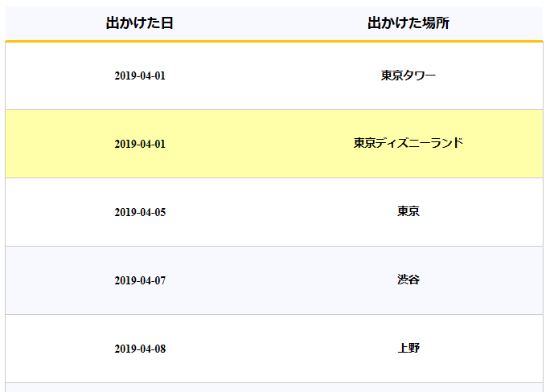
Task: Click the orange line under the table header
Action: (x=274, y=41)
